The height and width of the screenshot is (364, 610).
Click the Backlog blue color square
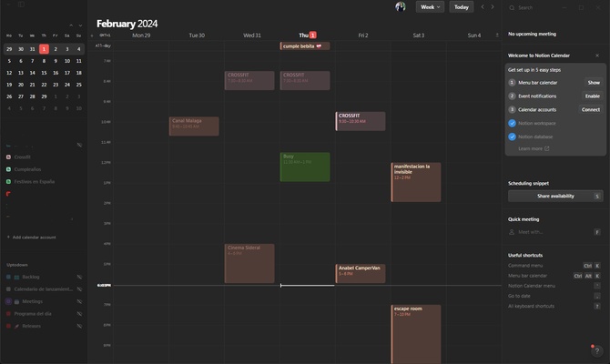pyautogui.click(x=8, y=277)
